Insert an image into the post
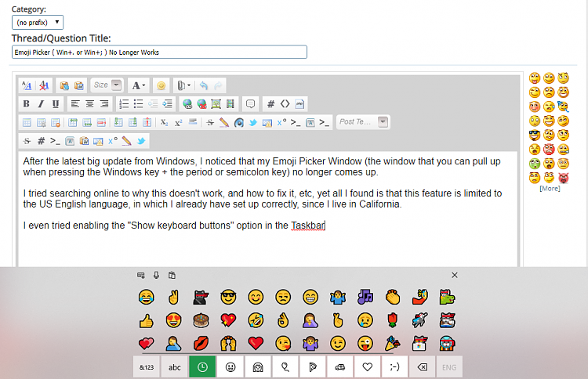The image size is (588, 379). (x=216, y=103)
